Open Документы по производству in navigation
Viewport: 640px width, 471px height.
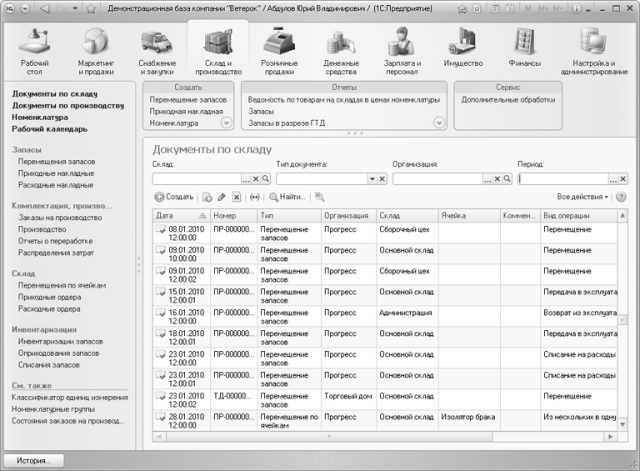68,106
